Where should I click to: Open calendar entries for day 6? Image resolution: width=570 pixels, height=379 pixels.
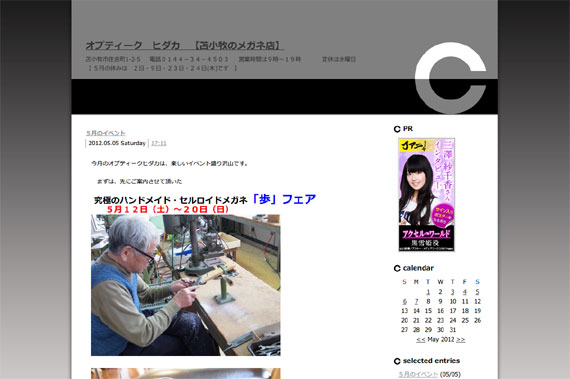(404, 301)
